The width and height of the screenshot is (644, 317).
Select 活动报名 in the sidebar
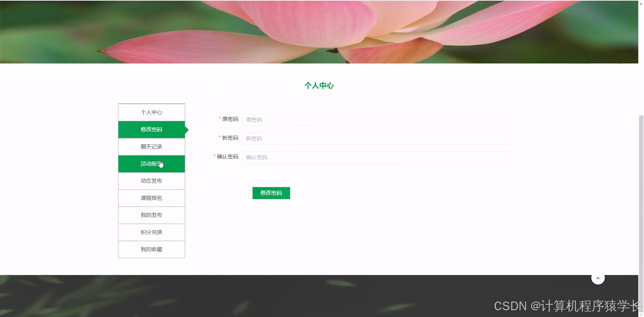click(151, 164)
